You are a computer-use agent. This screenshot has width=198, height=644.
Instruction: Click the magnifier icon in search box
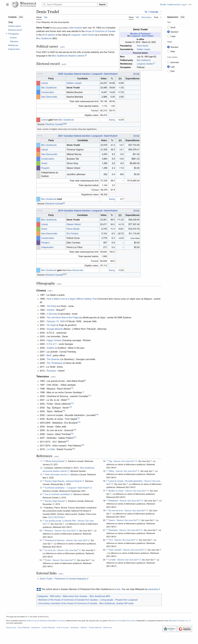(x=45, y=5)
